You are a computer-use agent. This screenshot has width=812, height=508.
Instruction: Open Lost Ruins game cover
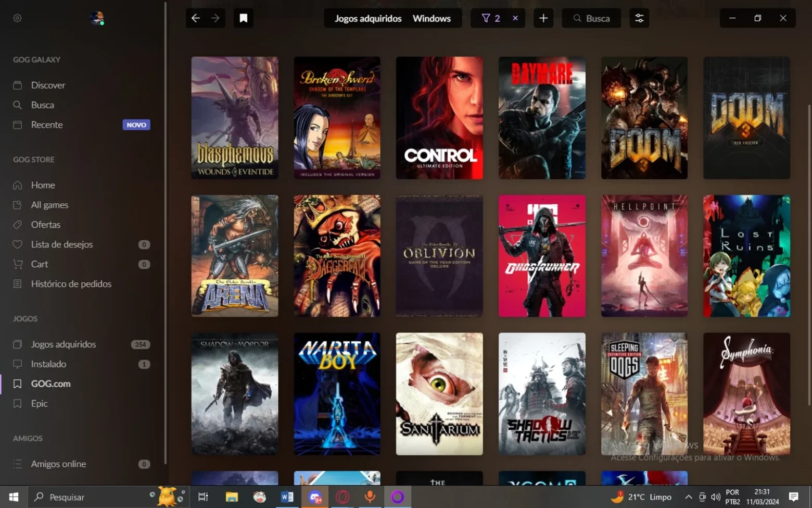pyautogui.click(x=747, y=256)
